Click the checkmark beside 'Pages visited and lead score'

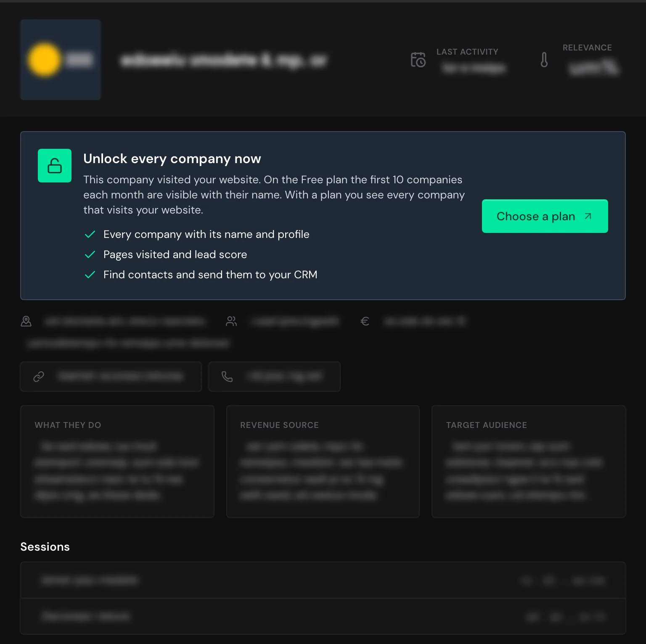tap(90, 255)
